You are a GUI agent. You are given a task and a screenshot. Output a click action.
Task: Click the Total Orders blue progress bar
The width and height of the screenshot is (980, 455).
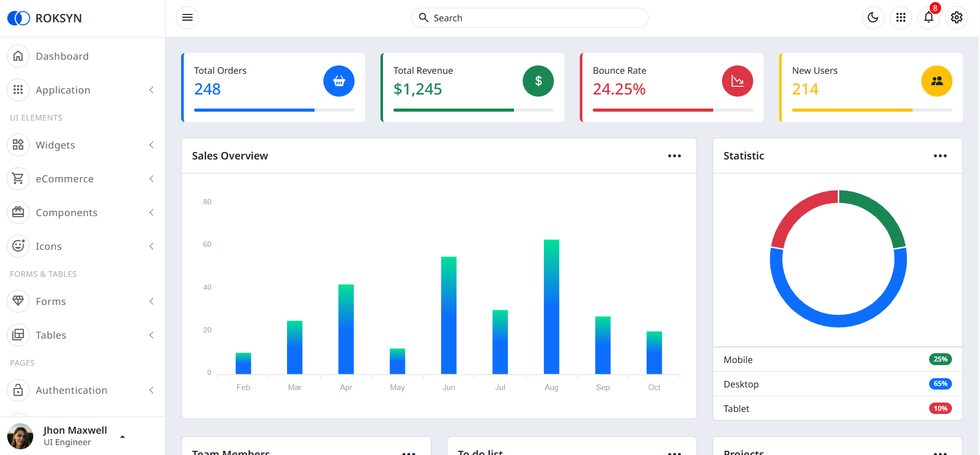(254, 110)
